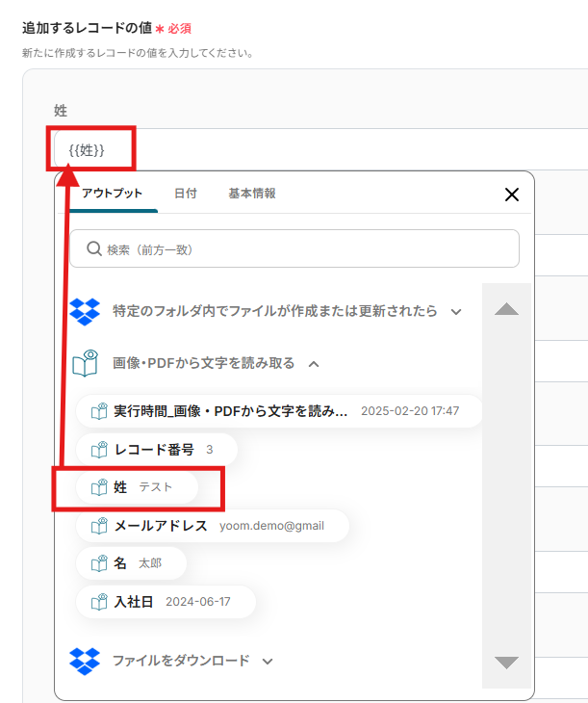
Task: Expand ファイルをダウンロード section chevron
Action: tap(268, 662)
